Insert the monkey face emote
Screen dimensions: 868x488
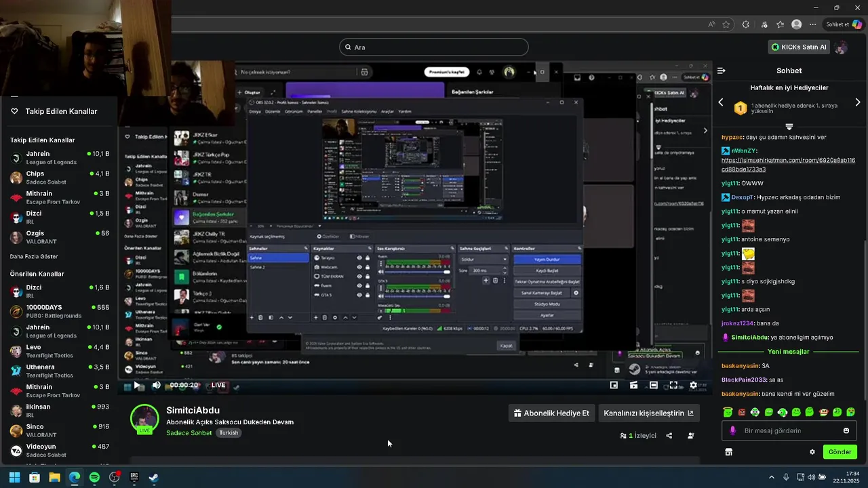(823, 412)
